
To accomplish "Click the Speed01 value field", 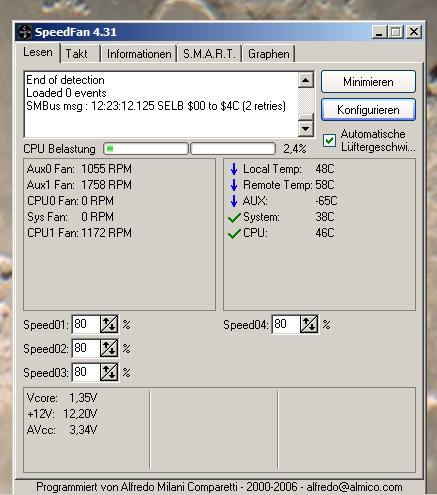I will click(86, 324).
